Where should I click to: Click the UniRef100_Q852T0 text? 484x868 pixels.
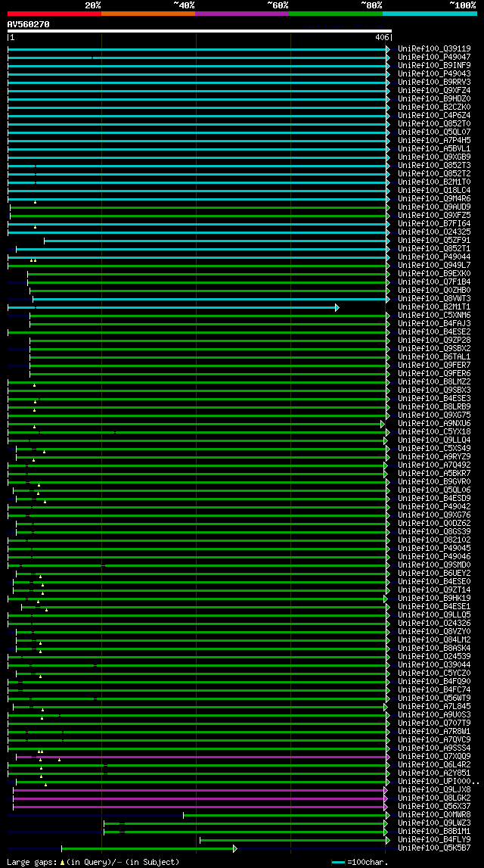click(434, 123)
